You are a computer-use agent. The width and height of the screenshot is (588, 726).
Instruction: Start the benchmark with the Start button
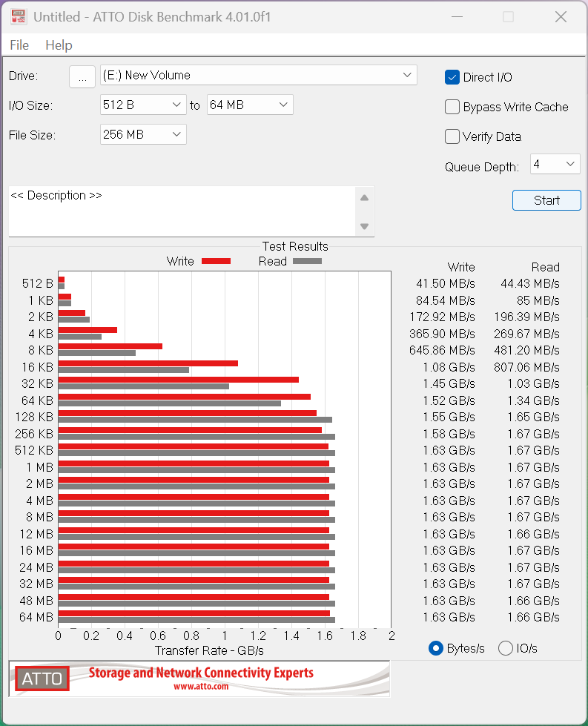tap(546, 200)
